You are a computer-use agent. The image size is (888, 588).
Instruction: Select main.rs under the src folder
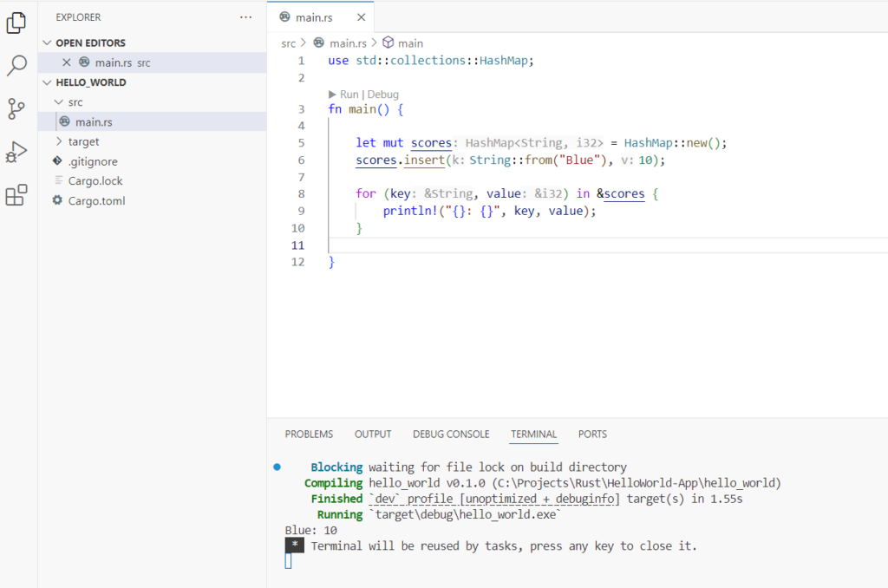pos(153,121)
